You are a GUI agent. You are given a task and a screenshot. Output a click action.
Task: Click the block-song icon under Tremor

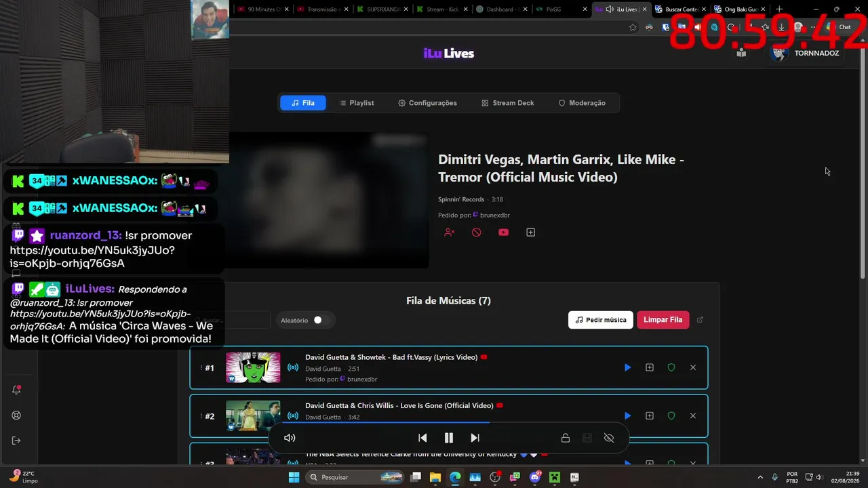477,232
